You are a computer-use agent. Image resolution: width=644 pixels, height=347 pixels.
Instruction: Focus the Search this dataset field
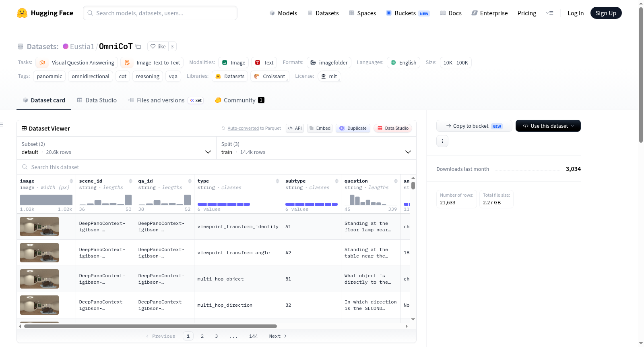click(217, 167)
